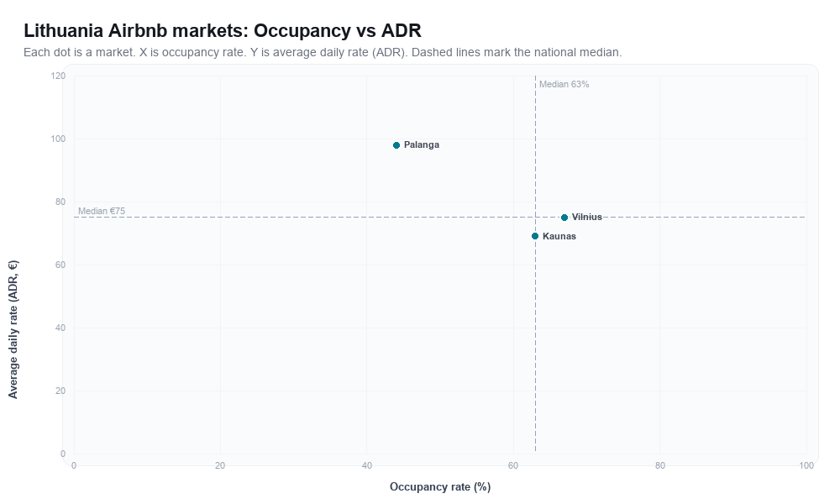
Task: Click the x-axis tick label 100
Action: [x=806, y=466]
